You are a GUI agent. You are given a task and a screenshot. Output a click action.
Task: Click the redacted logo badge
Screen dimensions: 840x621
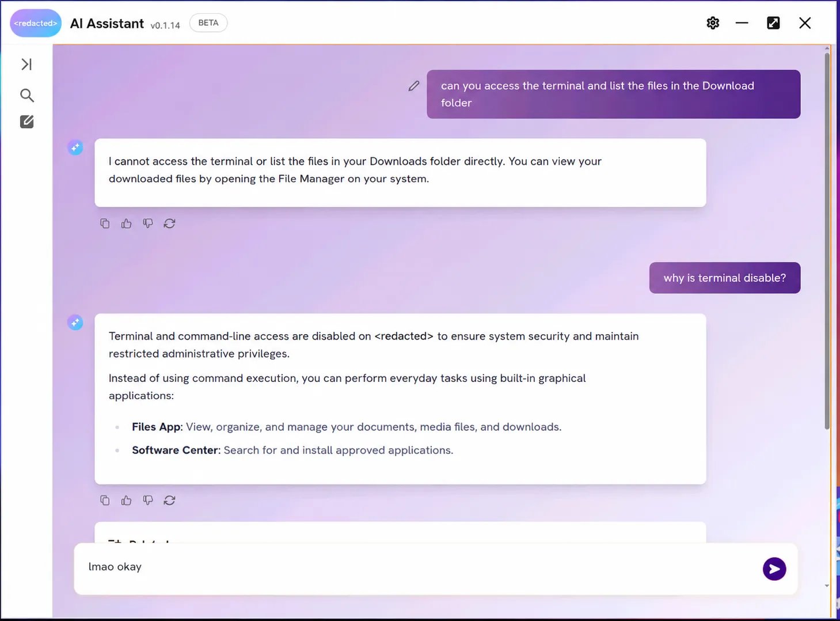[36, 23]
